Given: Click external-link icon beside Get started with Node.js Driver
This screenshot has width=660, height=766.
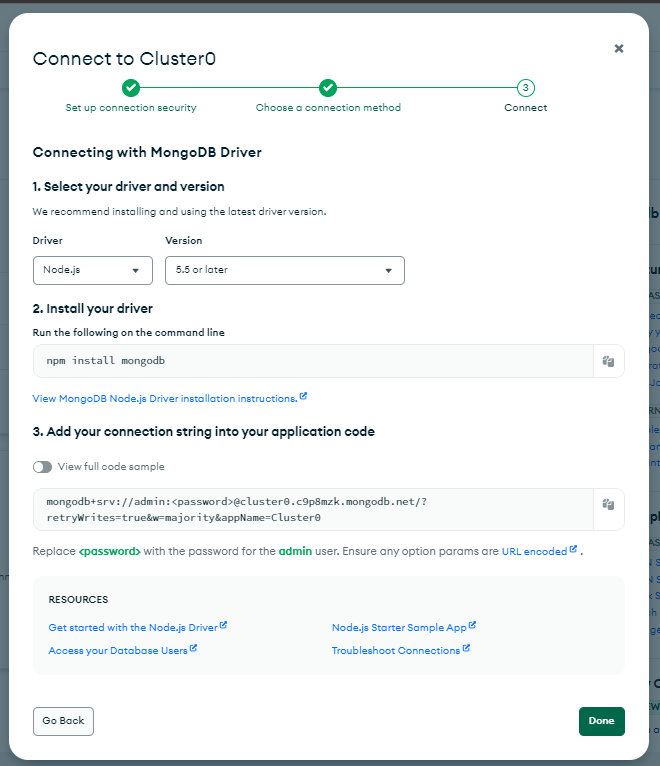Looking at the screenshot, I should [x=223, y=625].
